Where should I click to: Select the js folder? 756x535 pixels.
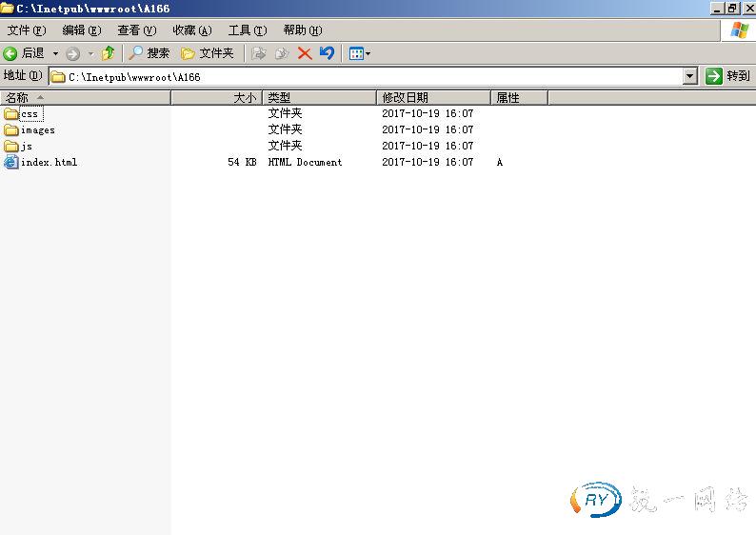click(x=26, y=147)
